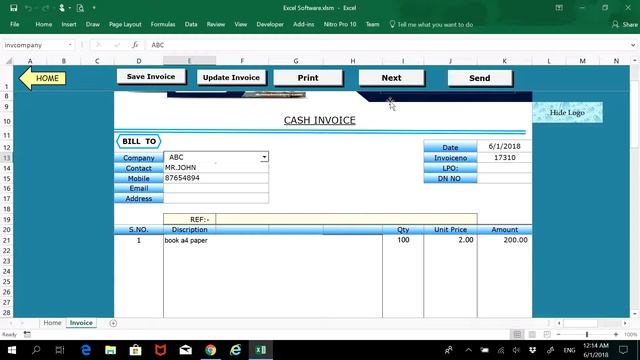Image resolution: width=640 pixels, height=360 pixels.
Task: Click the horizontal scrollbar right arrow
Action: [625, 323]
